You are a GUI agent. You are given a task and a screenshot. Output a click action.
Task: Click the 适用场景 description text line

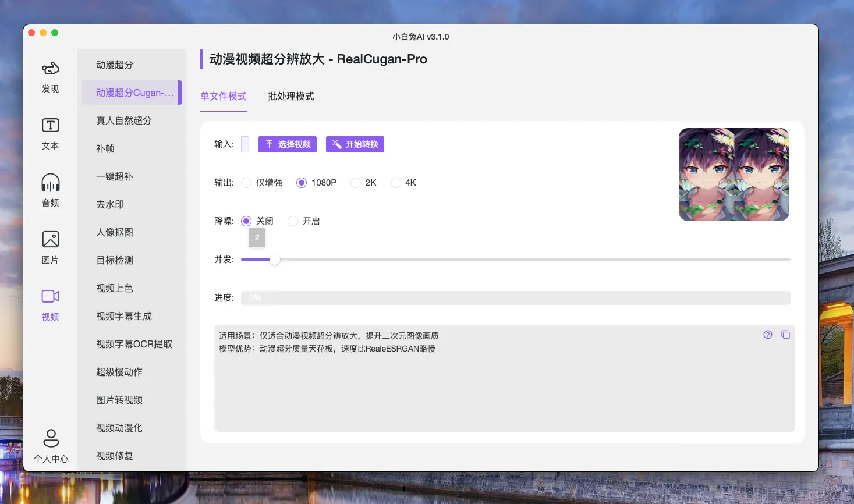coord(329,336)
